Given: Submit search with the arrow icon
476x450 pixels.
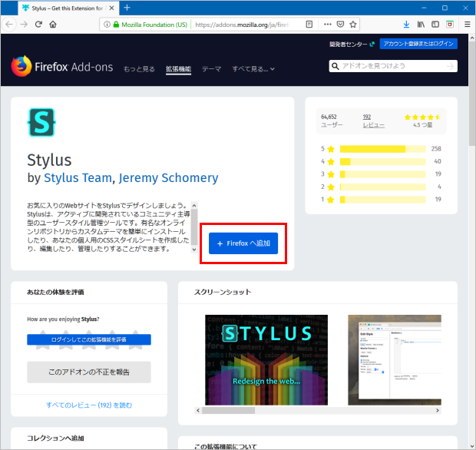Looking at the screenshot, I should coord(450,66).
